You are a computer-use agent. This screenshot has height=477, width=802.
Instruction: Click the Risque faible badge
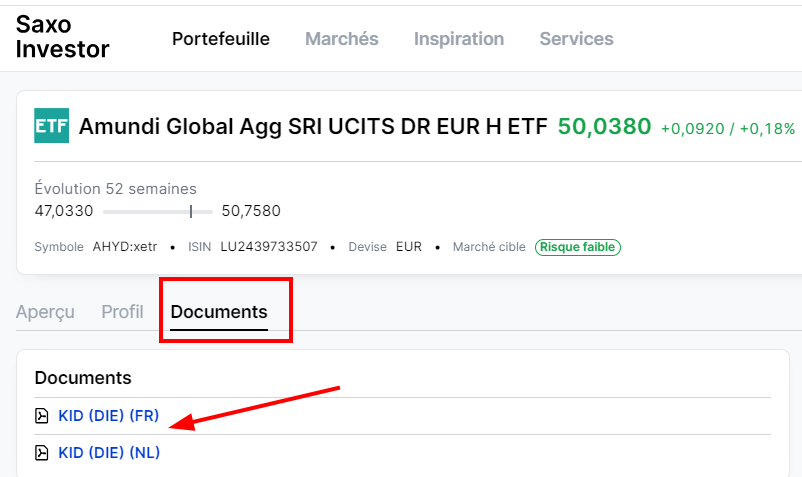[x=577, y=247]
